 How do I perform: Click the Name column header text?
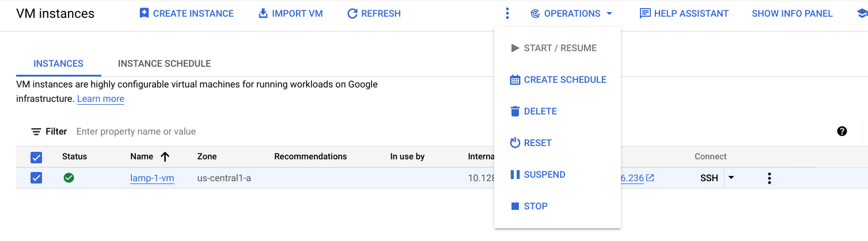coord(142,156)
